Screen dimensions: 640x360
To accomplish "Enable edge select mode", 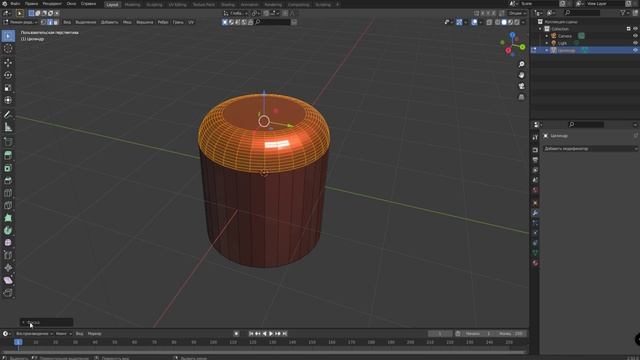I will click(x=50, y=22).
